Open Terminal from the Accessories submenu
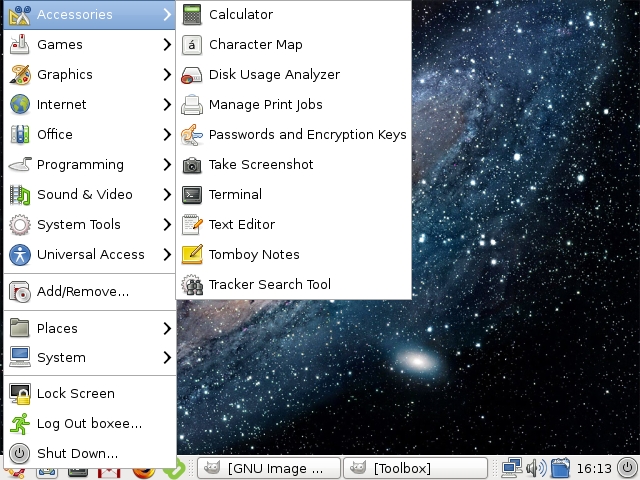The height and width of the screenshot is (480, 640). [235, 195]
